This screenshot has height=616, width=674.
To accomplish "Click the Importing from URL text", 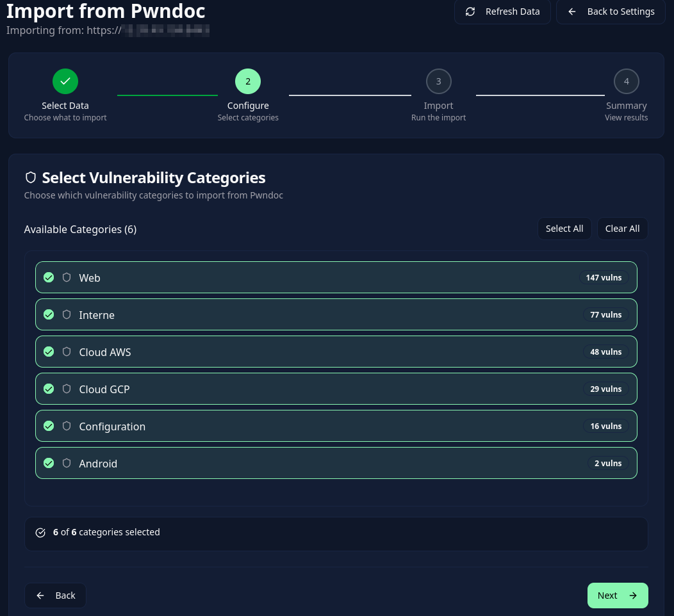I will pyautogui.click(x=108, y=31).
